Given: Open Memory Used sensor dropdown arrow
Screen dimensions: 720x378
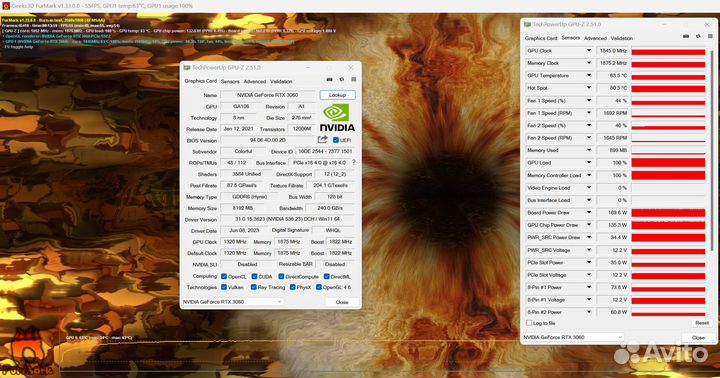Looking at the screenshot, I should (589, 150).
